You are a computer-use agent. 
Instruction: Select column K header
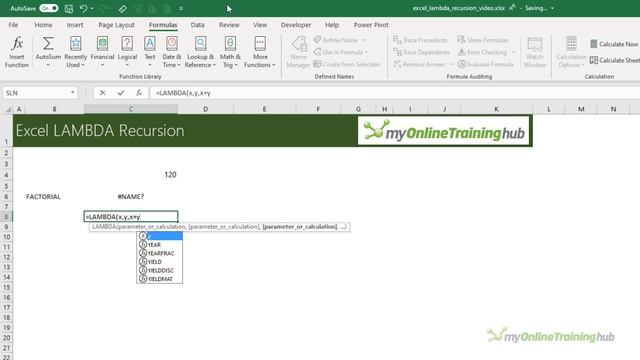496,109
